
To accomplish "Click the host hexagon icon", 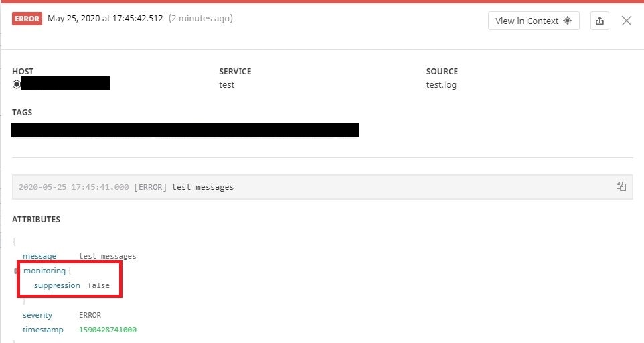I will coord(17,84).
